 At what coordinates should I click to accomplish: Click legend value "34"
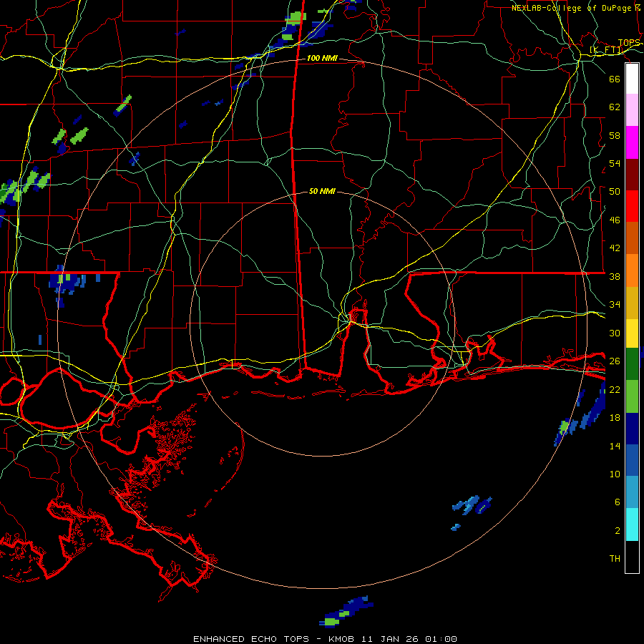(615, 305)
